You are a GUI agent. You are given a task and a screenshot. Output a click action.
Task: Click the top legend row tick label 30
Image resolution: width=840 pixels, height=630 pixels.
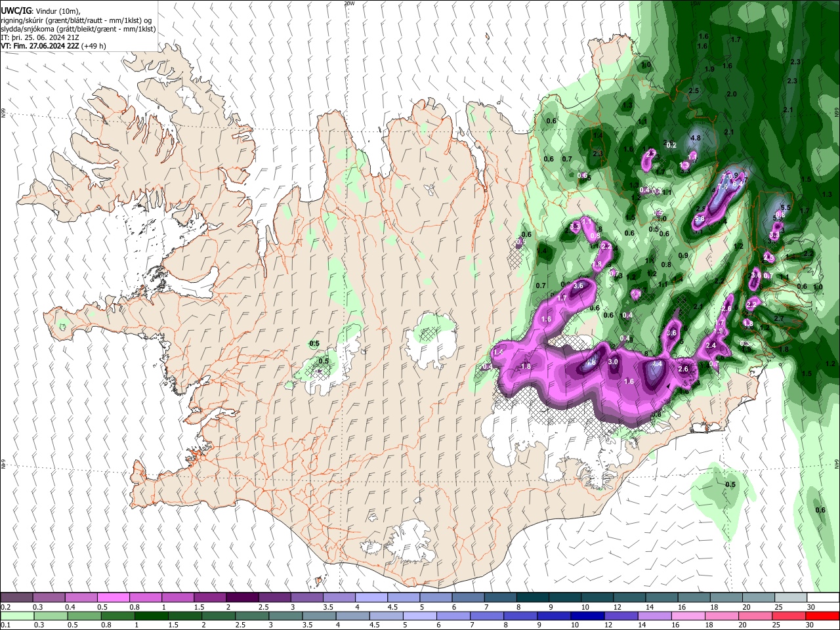[810, 607]
